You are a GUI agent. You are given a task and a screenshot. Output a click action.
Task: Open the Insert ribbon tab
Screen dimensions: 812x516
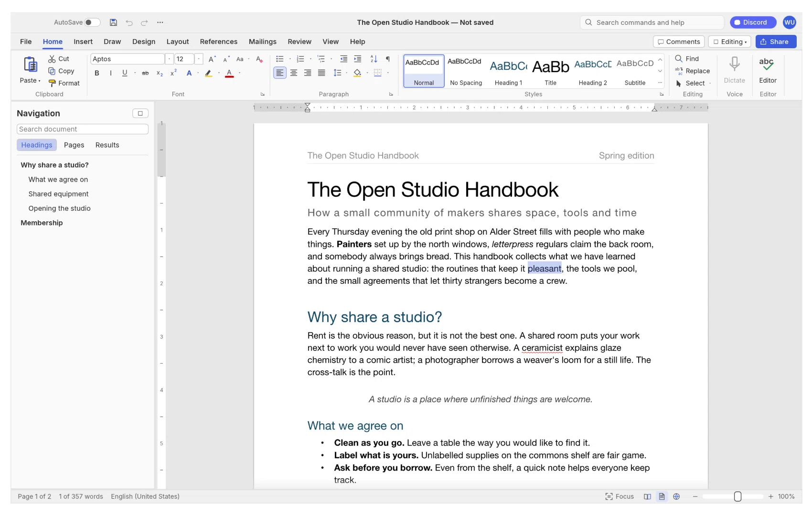pos(83,42)
